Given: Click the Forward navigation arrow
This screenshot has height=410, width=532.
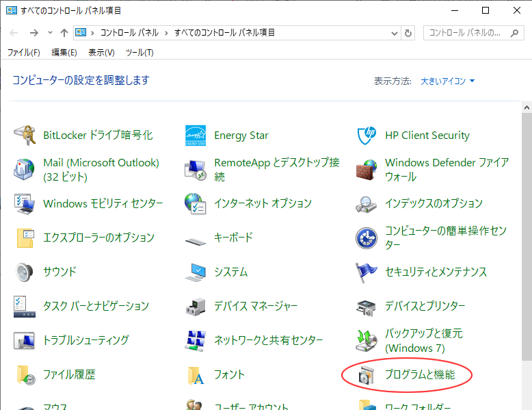Looking at the screenshot, I should pyautogui.click(x=34, y=33).
